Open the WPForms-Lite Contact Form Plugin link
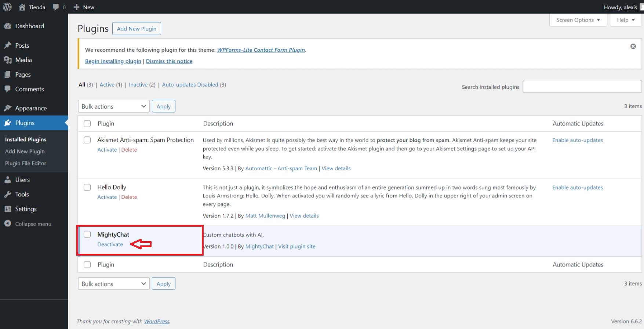The width and height of the screenshot is (644, 329). point(261,50)
